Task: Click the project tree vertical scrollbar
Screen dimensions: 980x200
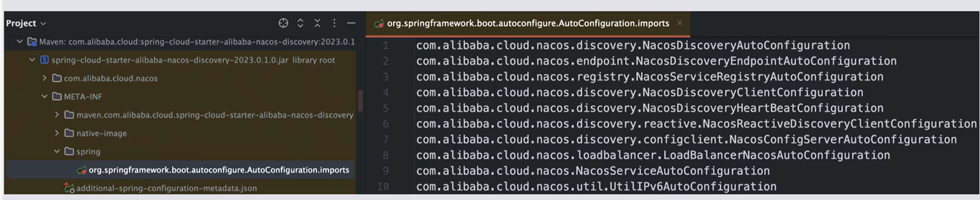Action: (x=360, y=100)
